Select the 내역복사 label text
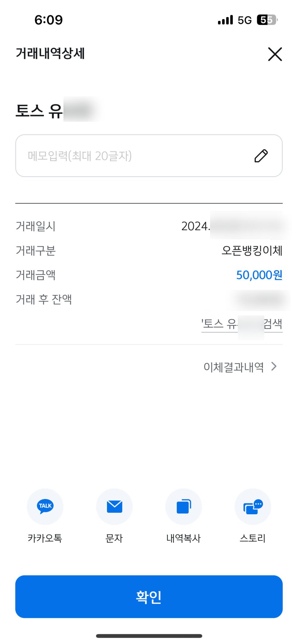The image size is (298, 644). pyautogui.click(x=184, y=538)
